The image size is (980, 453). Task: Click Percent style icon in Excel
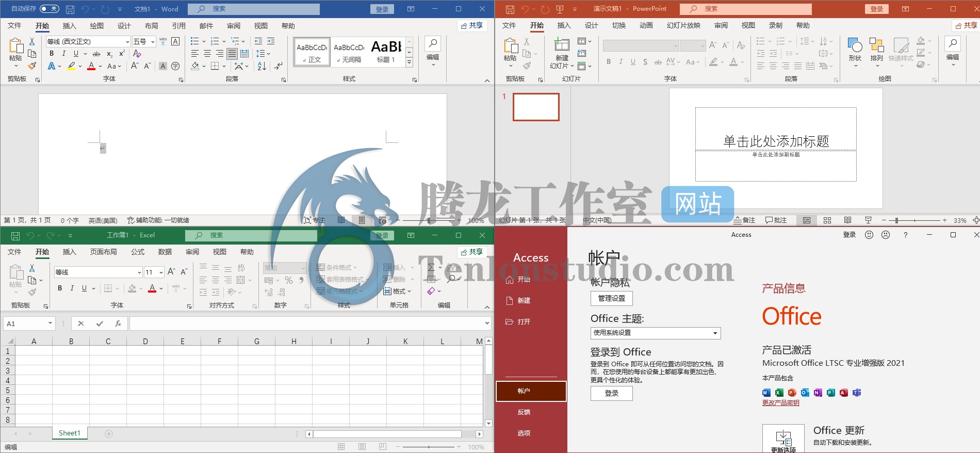pos(289,280)
